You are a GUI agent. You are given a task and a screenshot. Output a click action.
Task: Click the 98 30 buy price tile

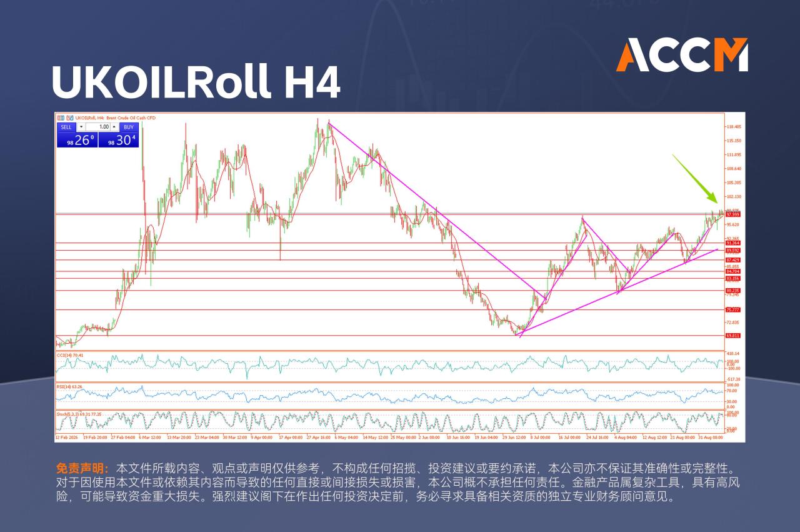click(x=119, y=140)
